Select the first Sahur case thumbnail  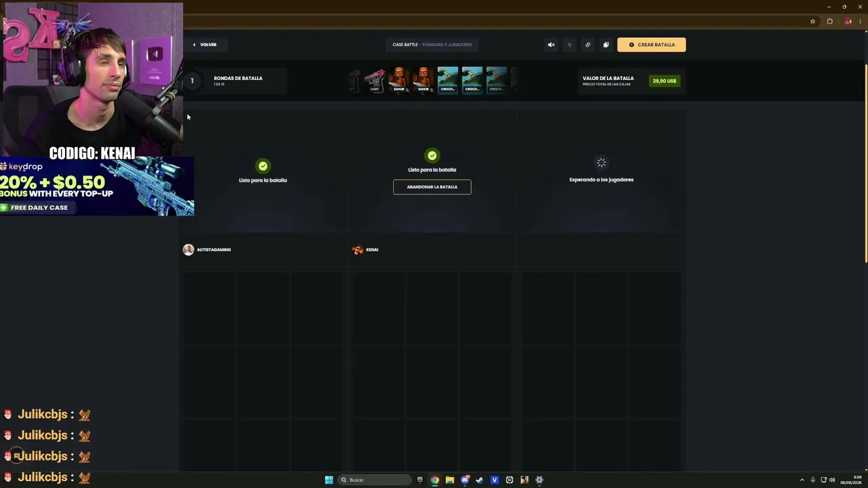click(399, 80)
